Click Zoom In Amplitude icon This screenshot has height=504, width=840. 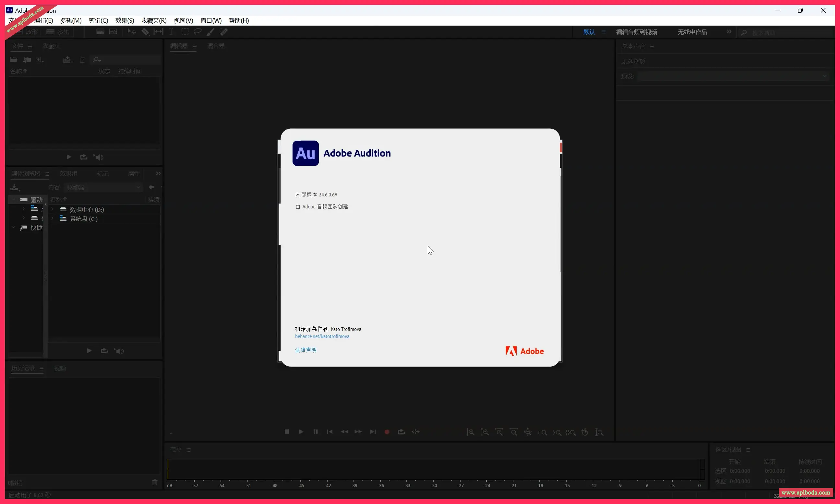click(470, 432)
